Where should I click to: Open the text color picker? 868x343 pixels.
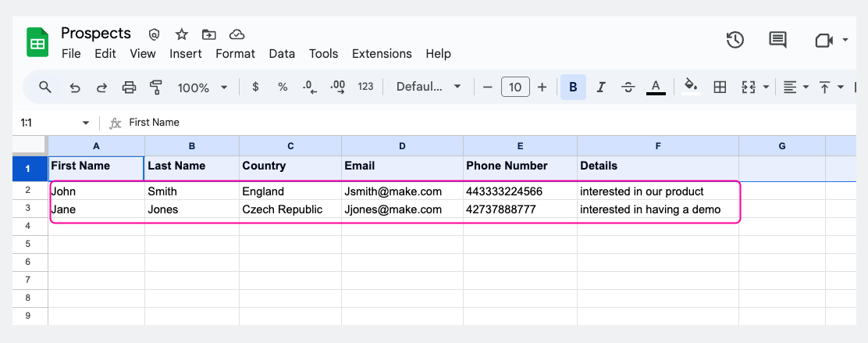[x=656, y=87]
